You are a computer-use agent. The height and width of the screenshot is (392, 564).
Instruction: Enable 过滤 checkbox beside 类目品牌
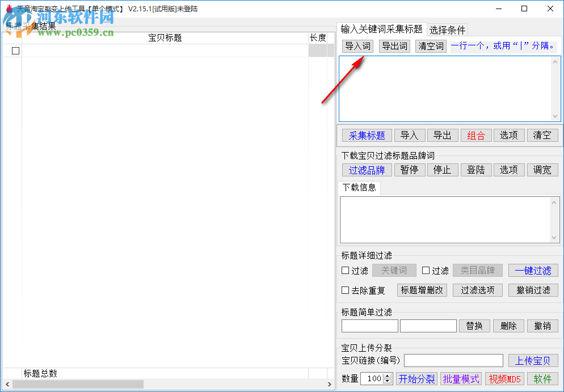tap(426, 271)
